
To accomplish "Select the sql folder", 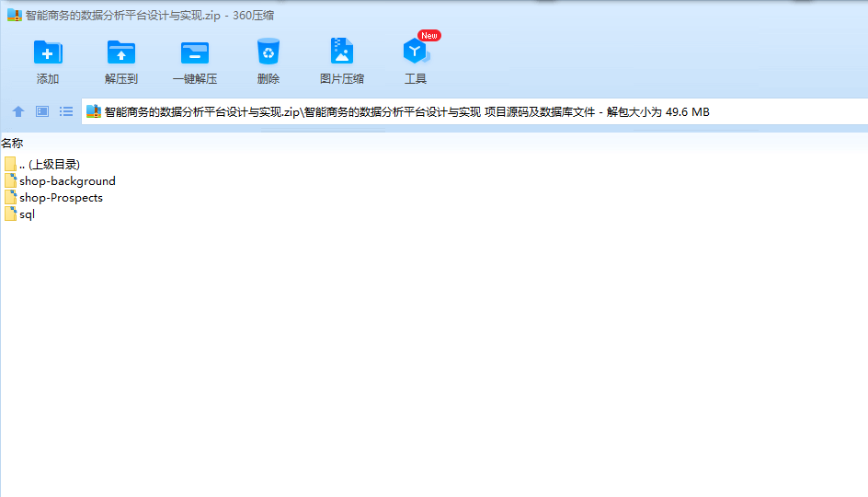I will pyautogui.click(x=19, y=214).
